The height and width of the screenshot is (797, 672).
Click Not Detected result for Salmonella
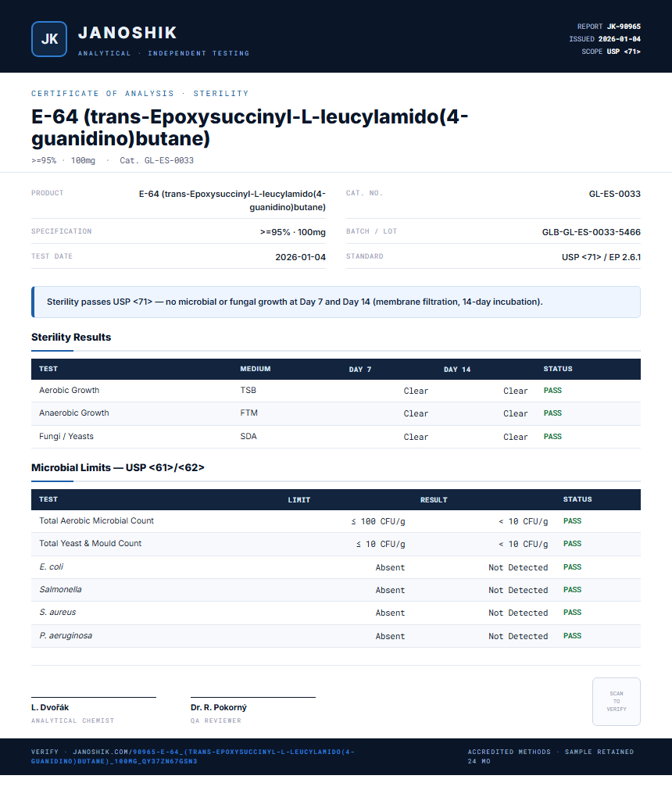(518, 590)
